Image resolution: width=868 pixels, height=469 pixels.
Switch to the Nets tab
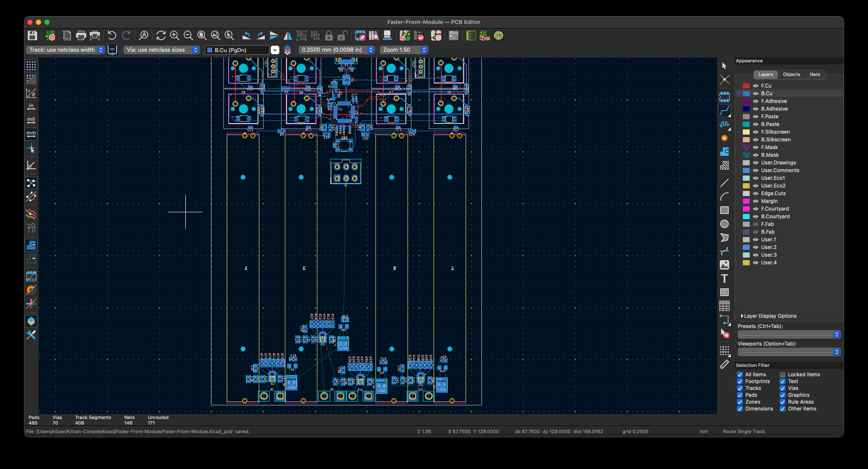815,74
